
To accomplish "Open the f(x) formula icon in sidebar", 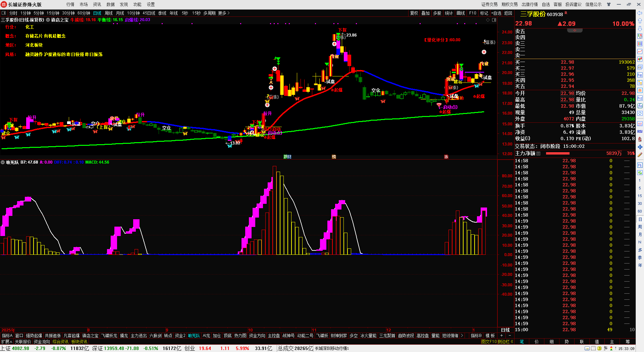I will (640, 106).
